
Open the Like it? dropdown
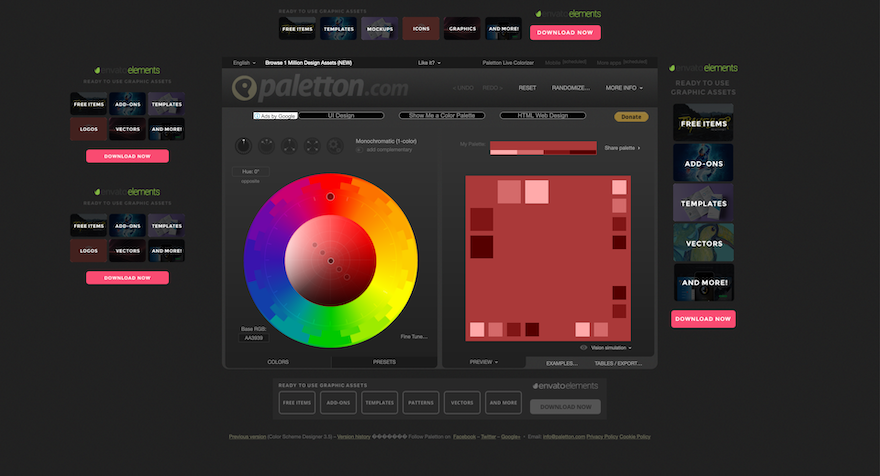click(429, 63)
